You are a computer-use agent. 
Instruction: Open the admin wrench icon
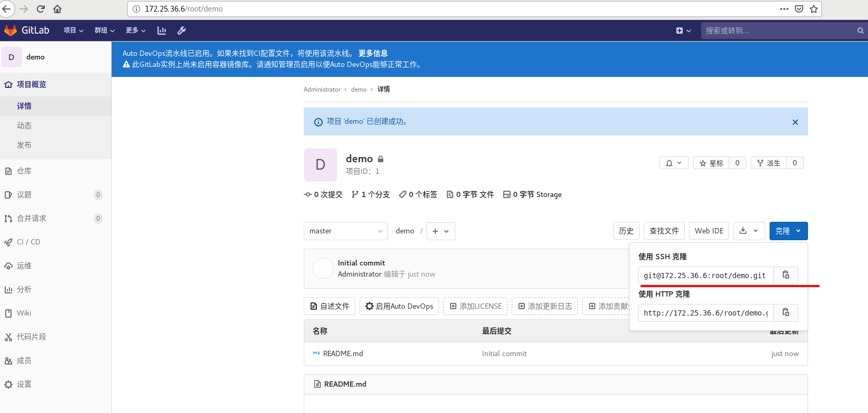point(182,31)
